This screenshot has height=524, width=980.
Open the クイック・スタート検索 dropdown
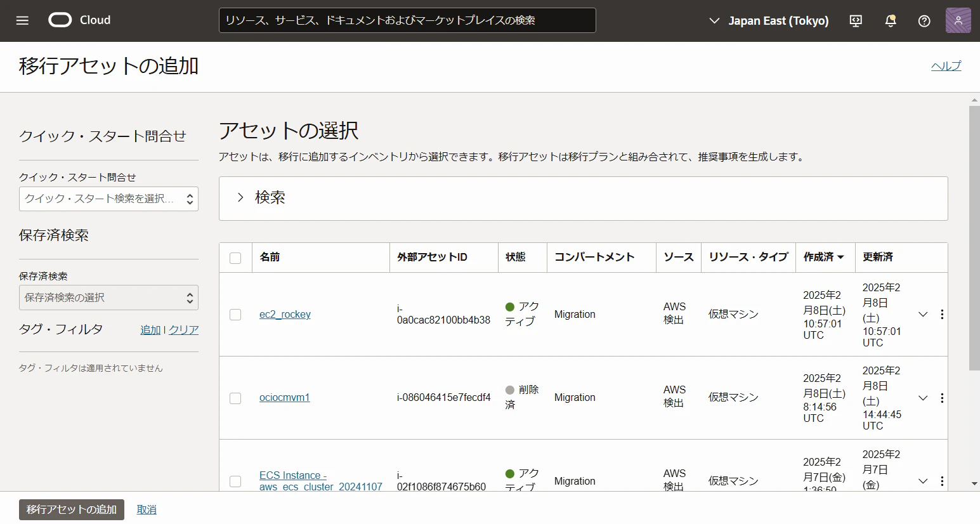(x=108, y=199)
